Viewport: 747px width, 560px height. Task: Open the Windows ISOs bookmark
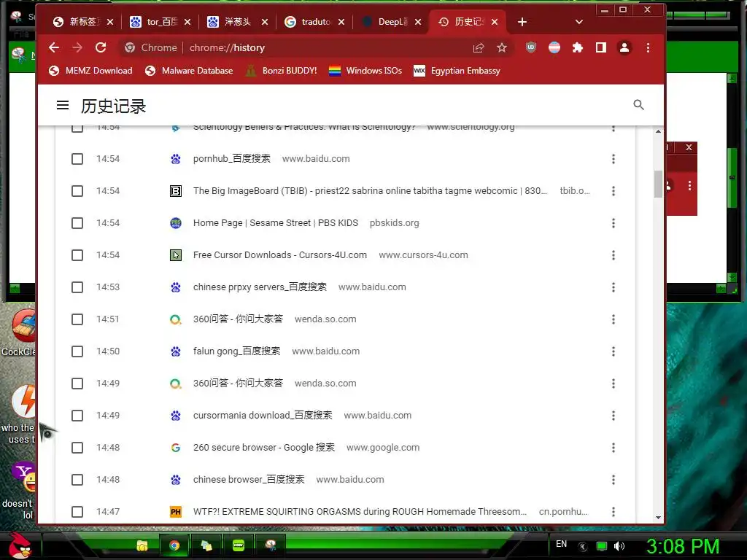point(365,71)
